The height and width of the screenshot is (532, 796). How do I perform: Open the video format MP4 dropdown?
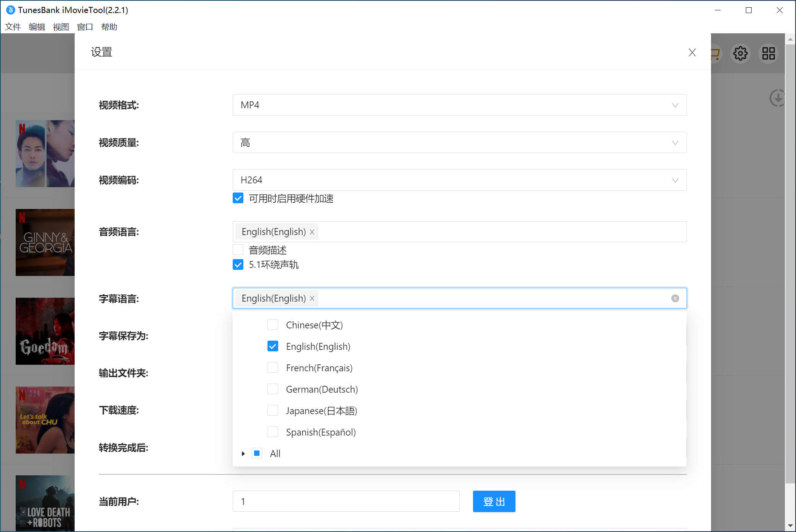[x=459, y=105]
